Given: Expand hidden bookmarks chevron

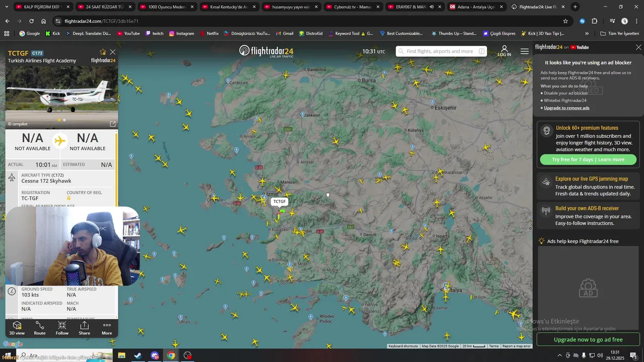Looking at the screenshot, I should point(587,34).
